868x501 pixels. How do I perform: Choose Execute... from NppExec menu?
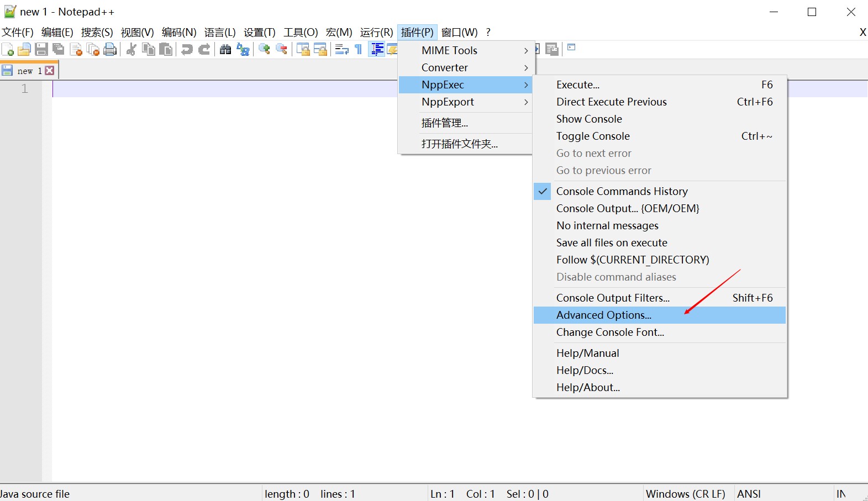coord(659,85)
